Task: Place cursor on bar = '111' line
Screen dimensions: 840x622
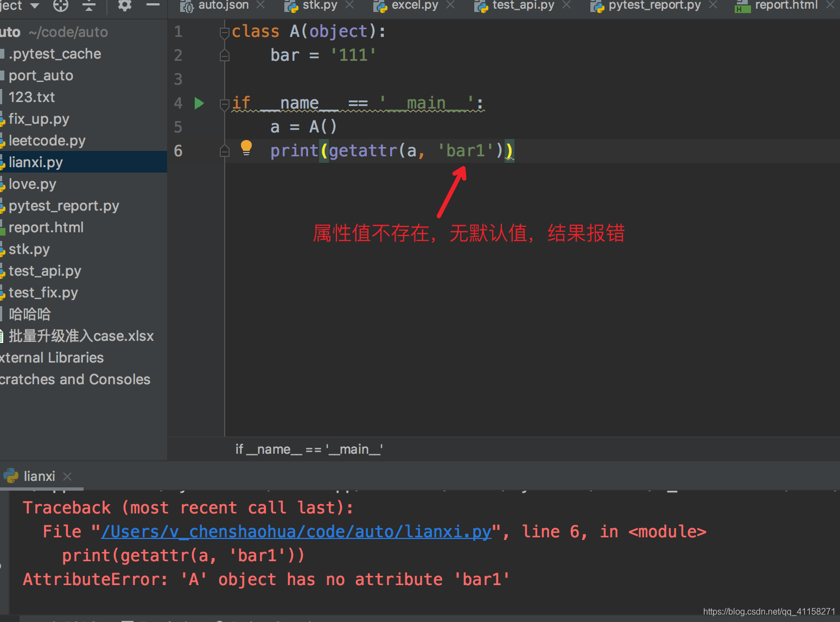Action: click(323, 55)
